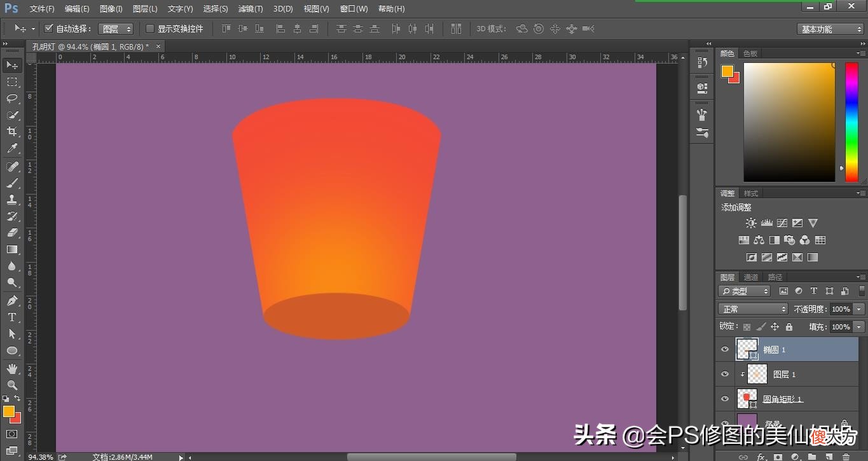The width and height of the screenshot is (868, 461).
Task: Select the Rectangular Marquee tool
Action: 12,82
